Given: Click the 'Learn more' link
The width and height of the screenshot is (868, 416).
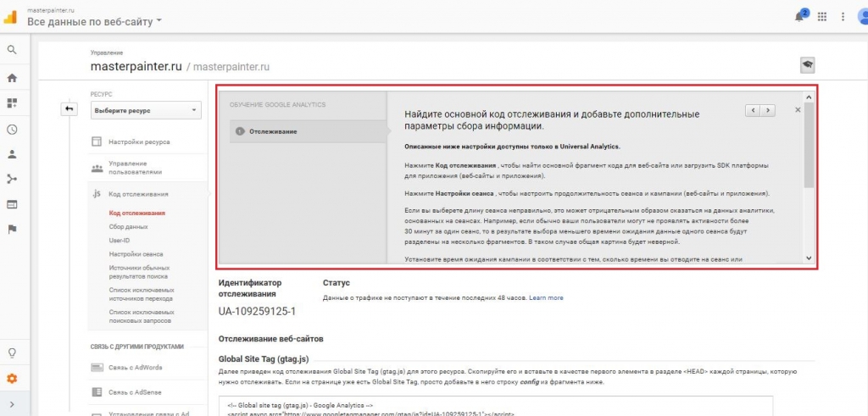Looking at the screenshot, I should point(546,297).
